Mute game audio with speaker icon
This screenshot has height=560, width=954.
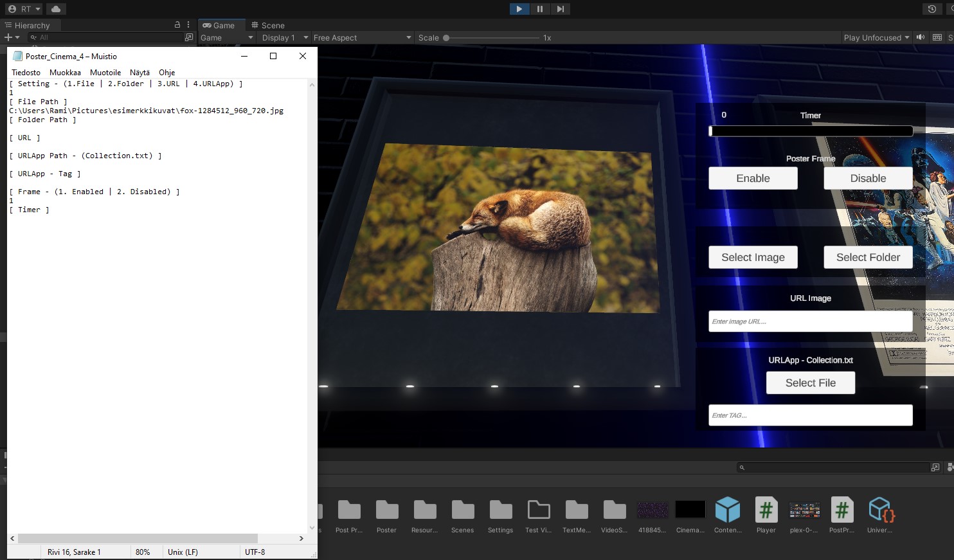pos(921,37)
